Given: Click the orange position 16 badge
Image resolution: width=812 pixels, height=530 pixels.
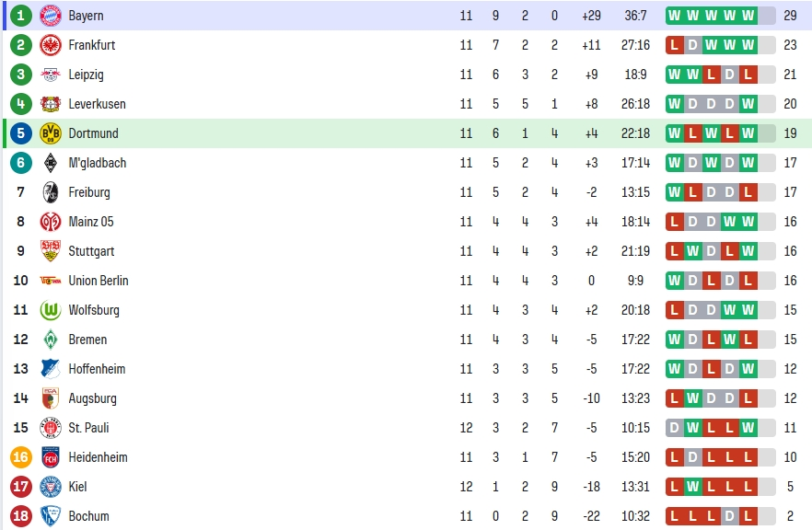Looking at the screenshot, I should click(20, 457).
